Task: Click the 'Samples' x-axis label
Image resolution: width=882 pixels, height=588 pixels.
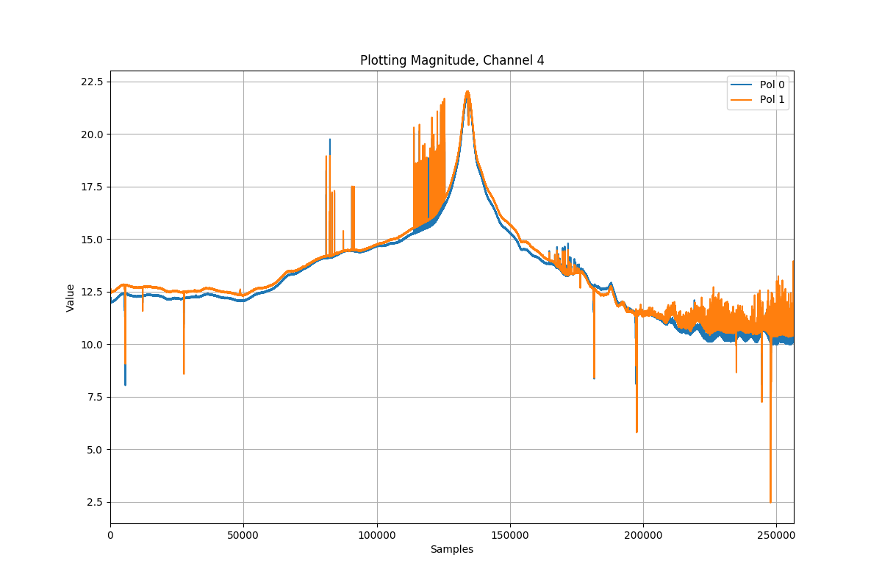Action: [x=452, y=549]
